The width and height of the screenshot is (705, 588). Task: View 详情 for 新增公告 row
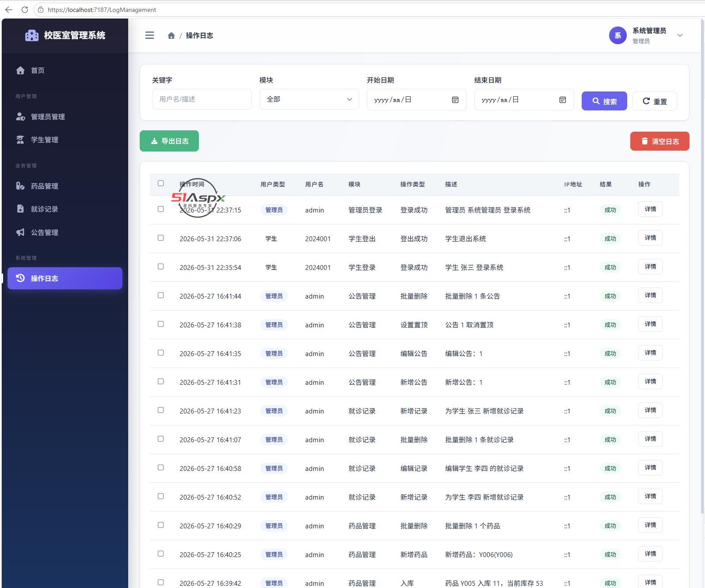click(650, 382)
